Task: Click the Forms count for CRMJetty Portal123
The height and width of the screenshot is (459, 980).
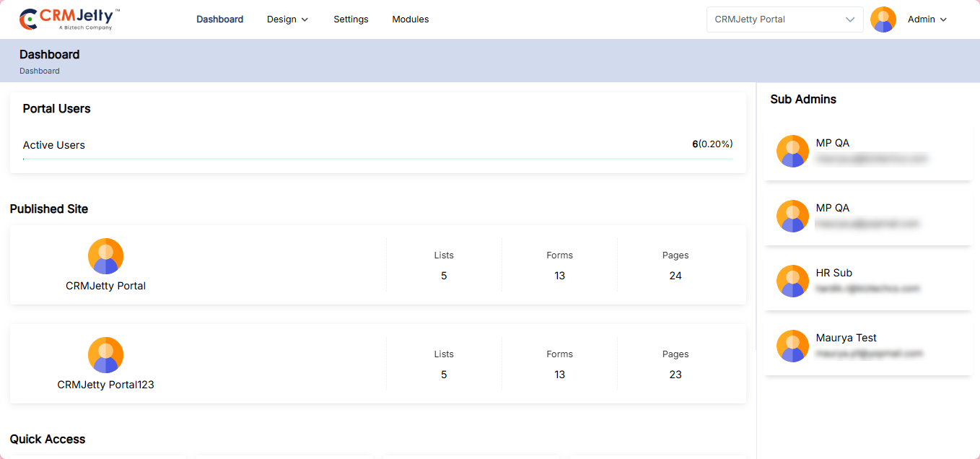Action: (x=559, y=375)
